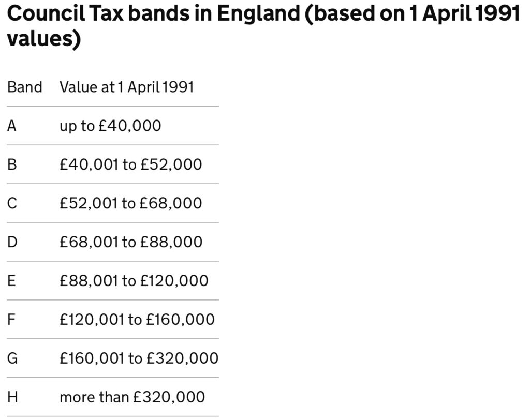
Task: Click the '£88,001 to £120,000' value
Action: coord(134,281)
